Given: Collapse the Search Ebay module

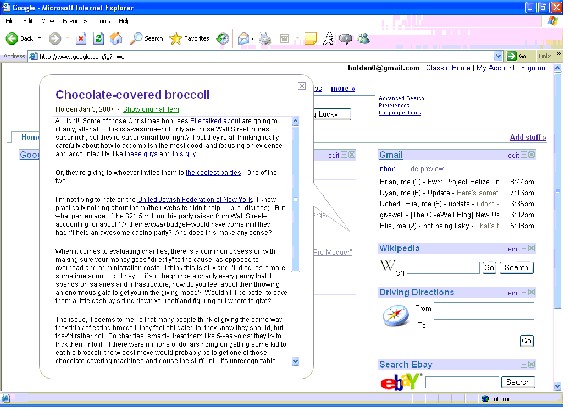Looking at the screenshot, I should (524, 365).
